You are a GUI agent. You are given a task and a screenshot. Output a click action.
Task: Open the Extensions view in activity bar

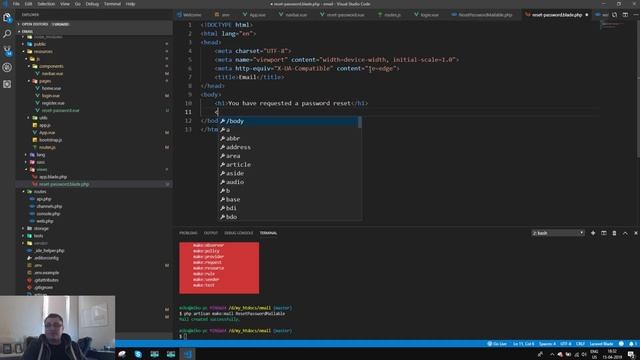[7, 84]
